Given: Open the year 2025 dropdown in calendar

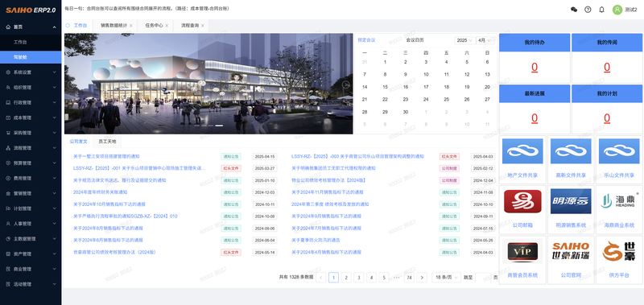Looking at the screenshot, I should tap(464, 40).
